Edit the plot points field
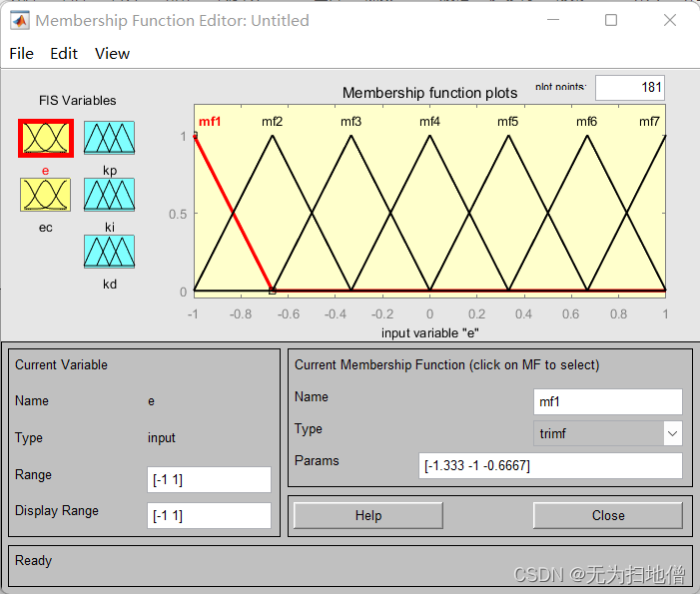The image size is (700, 594). click(x=630, y=88)
